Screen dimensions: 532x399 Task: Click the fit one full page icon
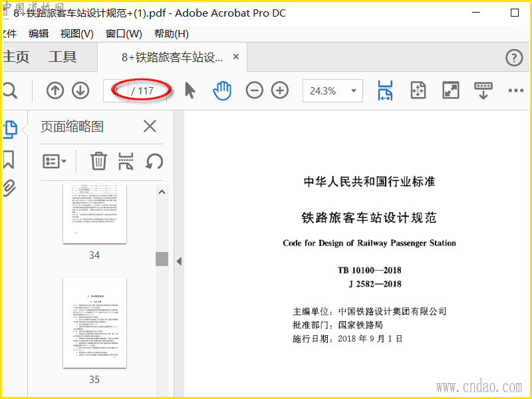[x=418, y=90]
